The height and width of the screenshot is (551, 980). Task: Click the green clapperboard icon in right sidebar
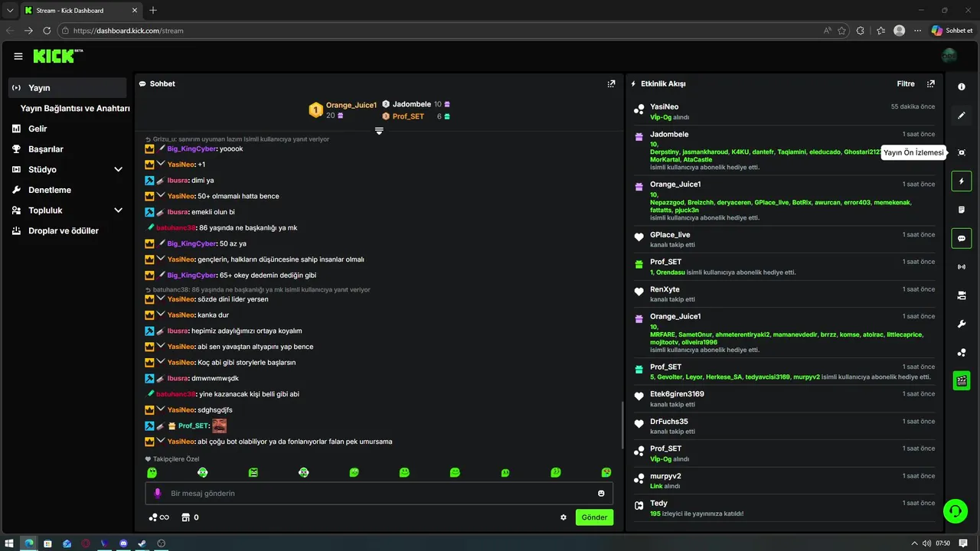tap(962, 380)
